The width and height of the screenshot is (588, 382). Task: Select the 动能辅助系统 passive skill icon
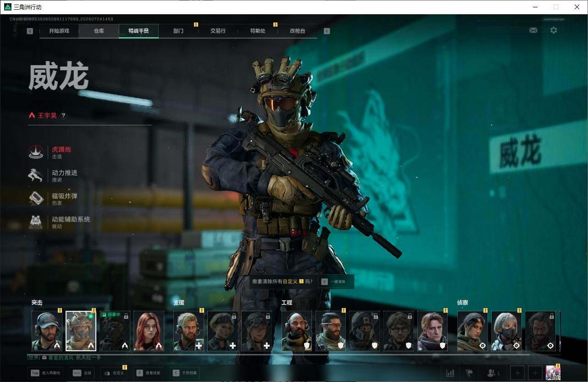pyautogui.click(x=36, y=222)
